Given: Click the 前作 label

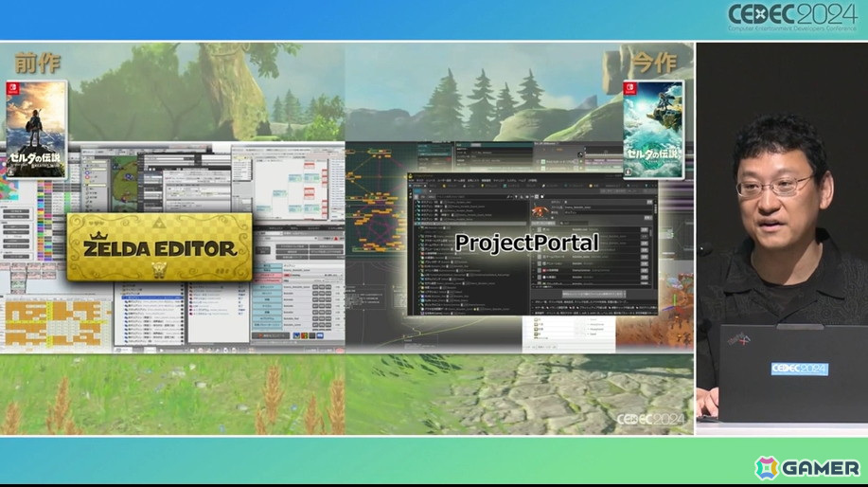Looking at the screenshot, I should click(37, 63).
